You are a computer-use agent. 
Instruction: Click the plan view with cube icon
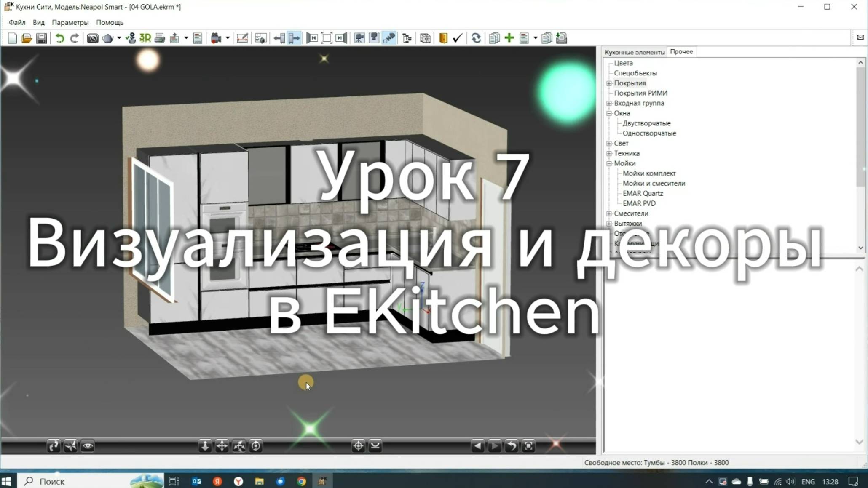click(261, 38)
